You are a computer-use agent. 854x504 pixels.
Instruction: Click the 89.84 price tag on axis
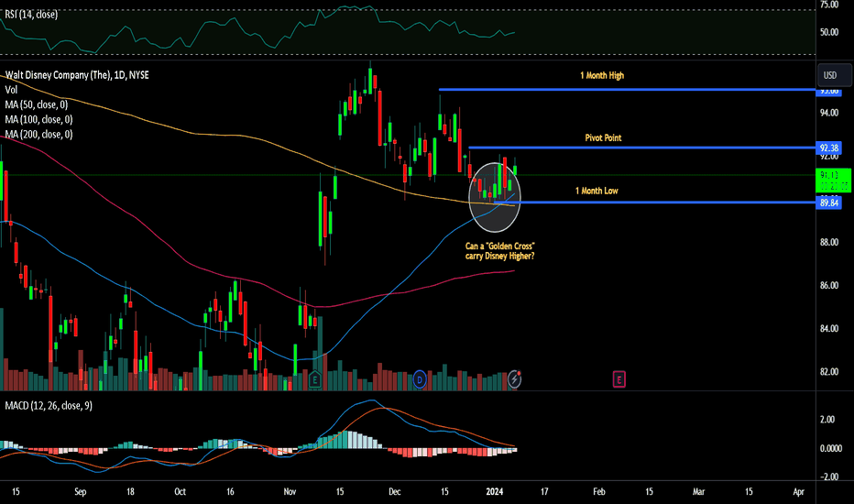click(x=829, y=203)
